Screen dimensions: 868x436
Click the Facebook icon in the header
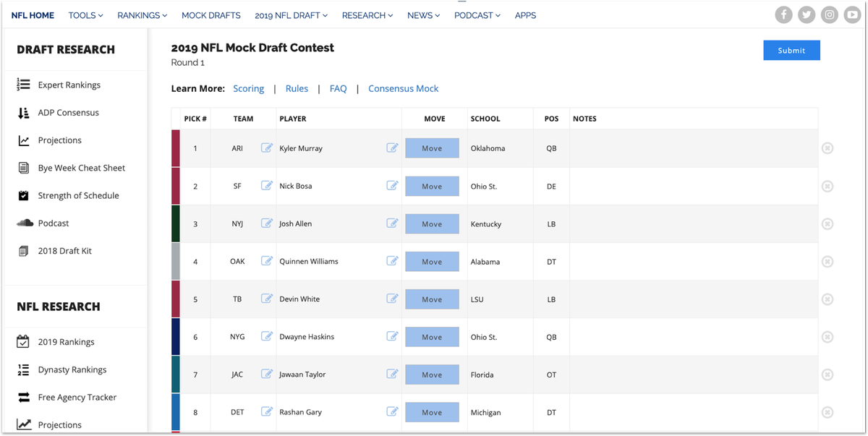pyautogui.click(x=783, y=14)
